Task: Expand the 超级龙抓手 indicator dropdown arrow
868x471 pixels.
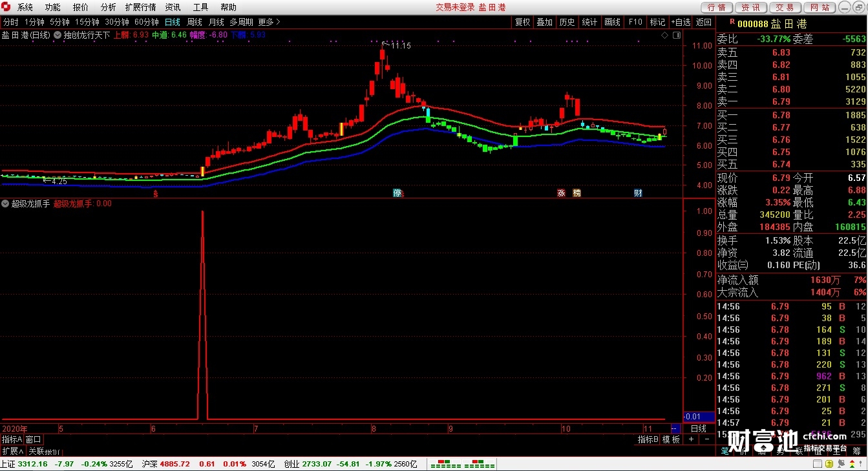Action: [x=5, y=204]
